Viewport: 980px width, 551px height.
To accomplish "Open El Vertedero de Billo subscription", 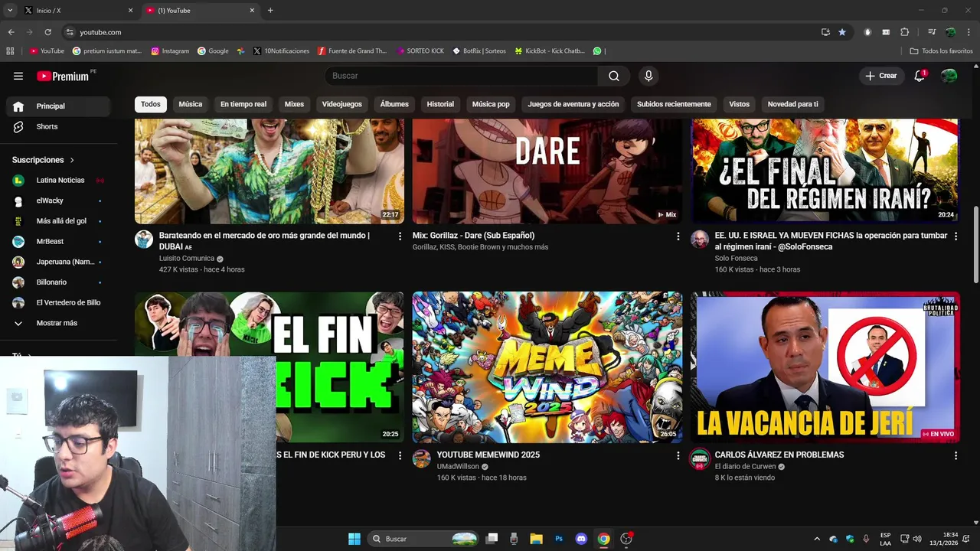I will tap(60, 303).
